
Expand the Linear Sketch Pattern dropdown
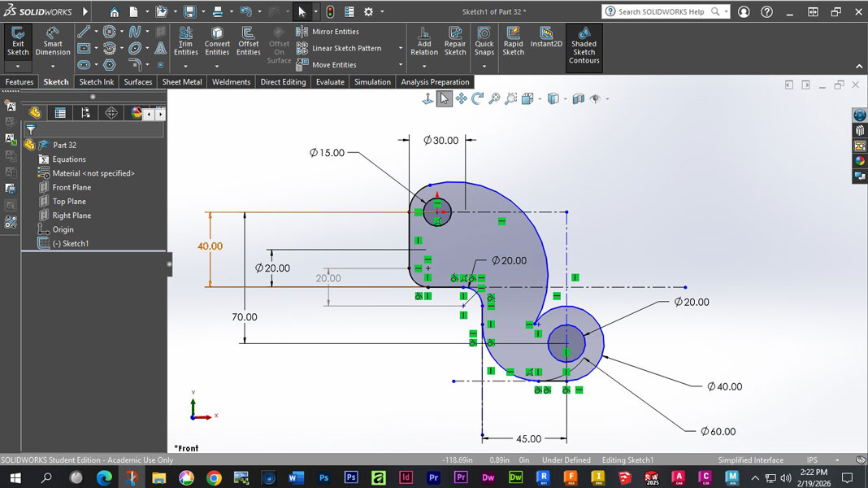click(401, 48)
